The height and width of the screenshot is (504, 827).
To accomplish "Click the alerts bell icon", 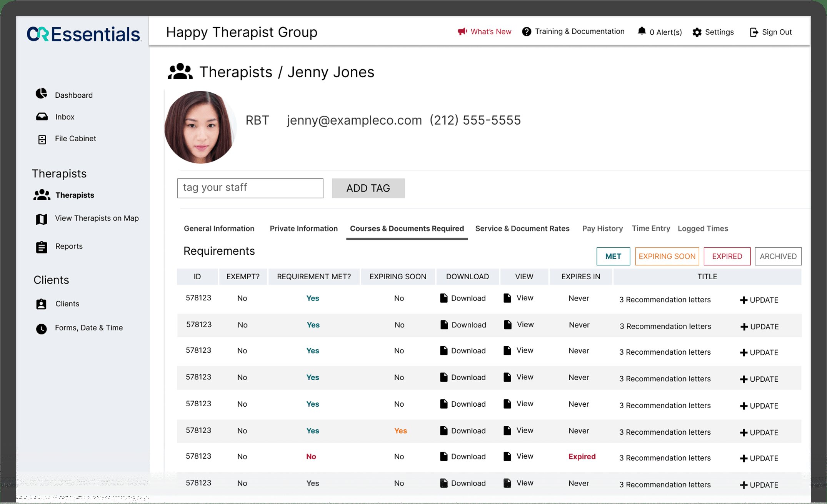I will click(642, 31).
